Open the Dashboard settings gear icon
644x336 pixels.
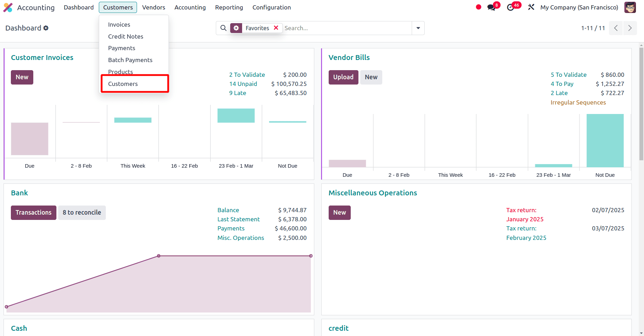pos(46,28)
